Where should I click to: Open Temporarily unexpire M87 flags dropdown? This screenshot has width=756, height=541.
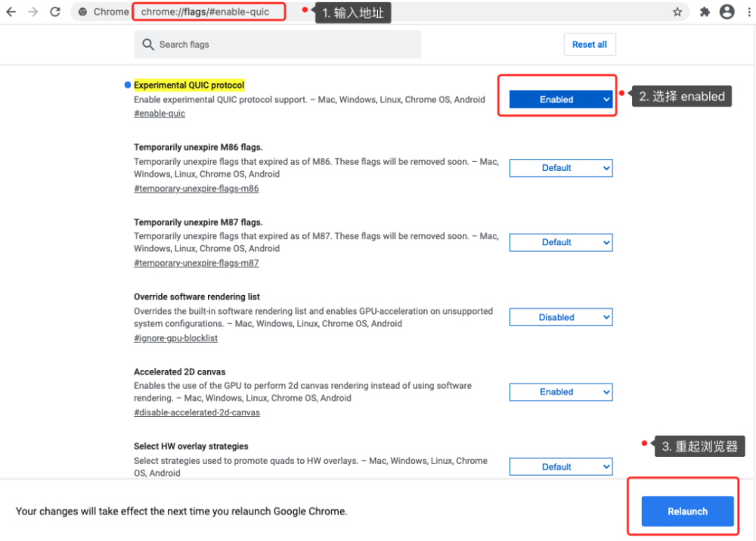click(x=561, y=242)
